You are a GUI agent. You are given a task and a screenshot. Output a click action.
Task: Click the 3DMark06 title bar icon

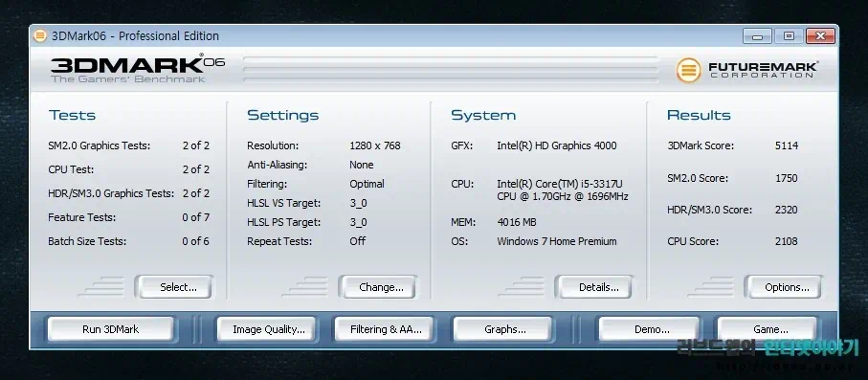tap(40, 36)
